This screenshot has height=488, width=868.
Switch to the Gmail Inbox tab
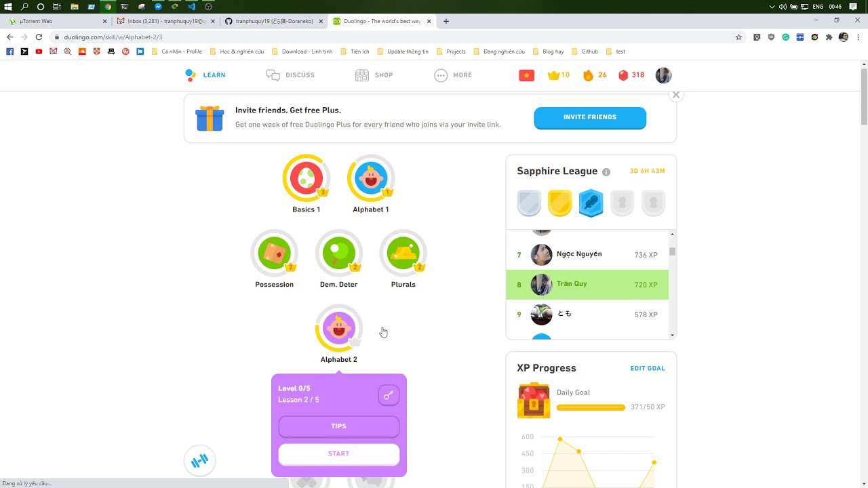(166, 21)
